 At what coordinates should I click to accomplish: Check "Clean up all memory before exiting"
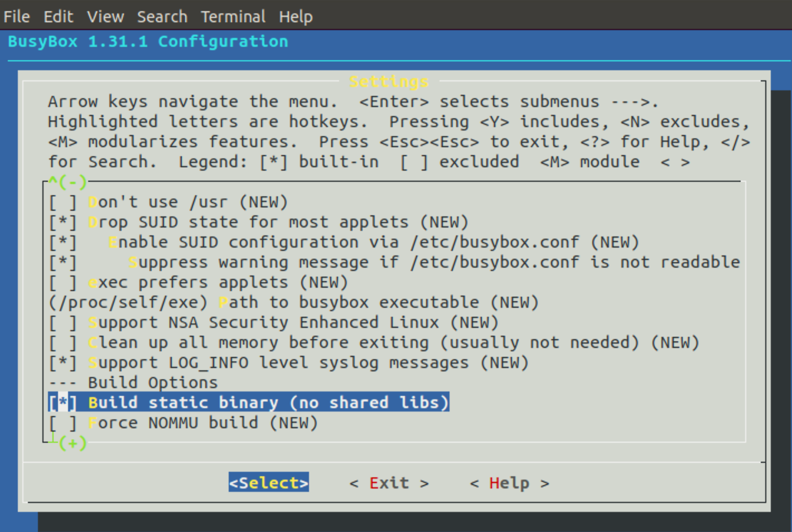coord(62,342)
